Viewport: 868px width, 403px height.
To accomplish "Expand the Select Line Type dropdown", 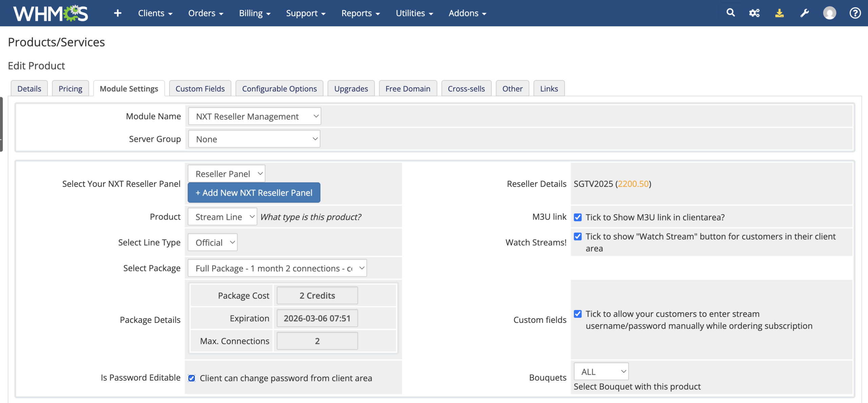I will 213,243.
